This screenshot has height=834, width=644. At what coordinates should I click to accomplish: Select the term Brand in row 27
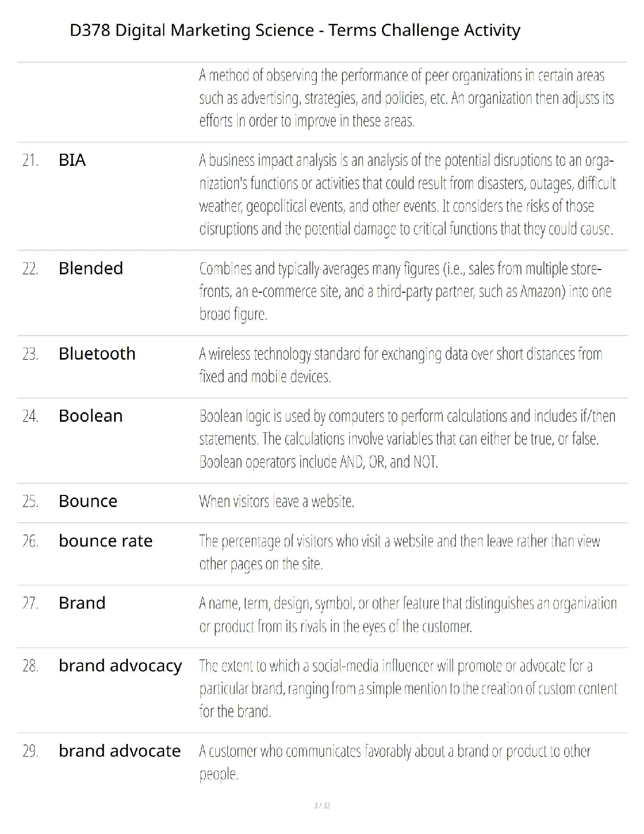click(82, 603)
